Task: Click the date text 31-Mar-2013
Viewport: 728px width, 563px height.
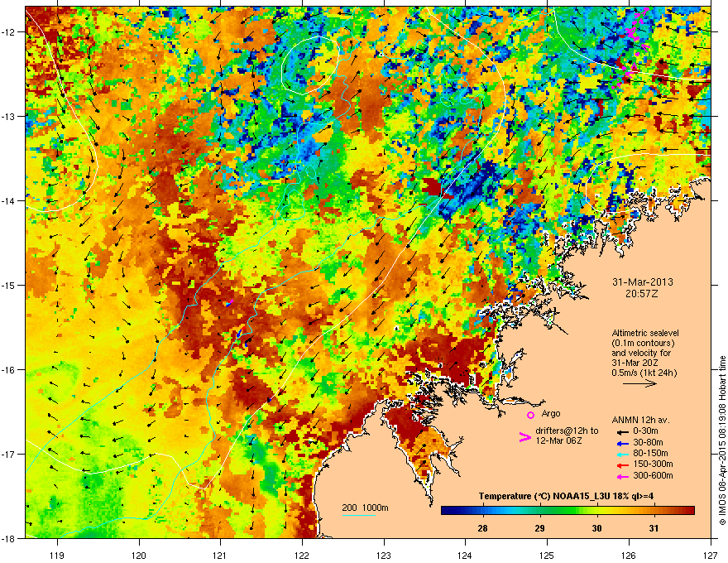Action: pos(642,282)
